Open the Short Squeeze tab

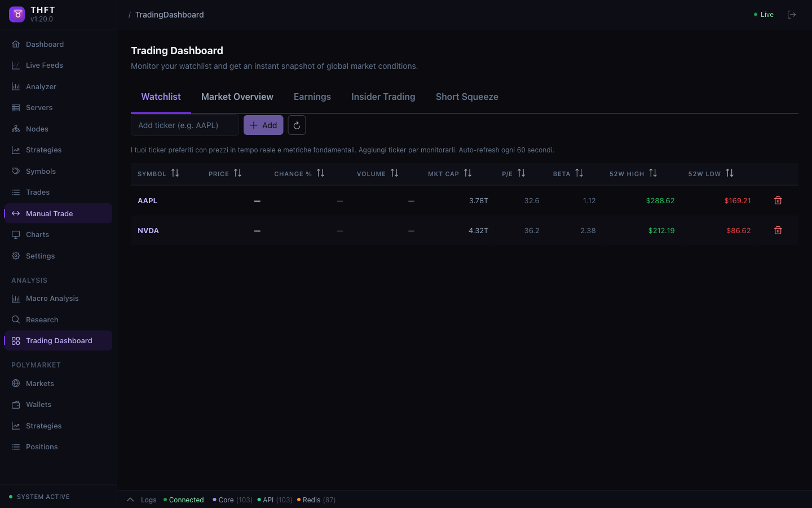click(467, 97)
